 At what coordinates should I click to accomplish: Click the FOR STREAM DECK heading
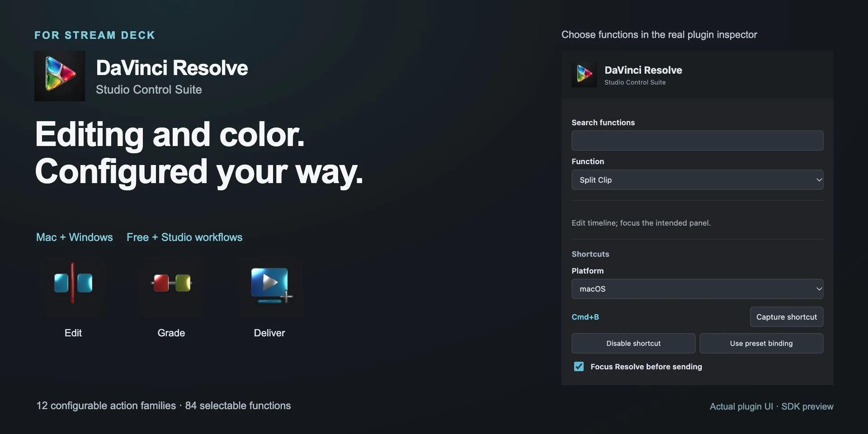coord(95,35)
